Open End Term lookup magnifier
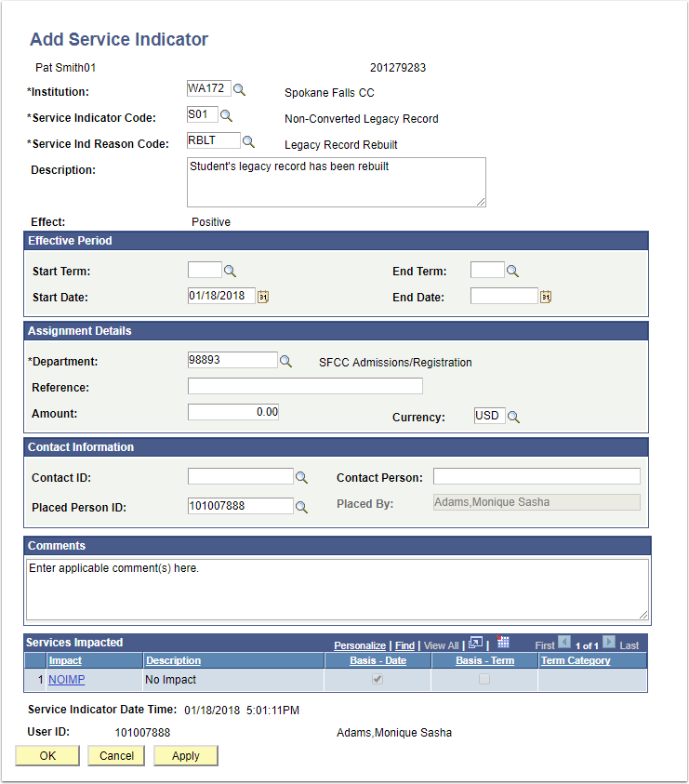689x784 pixels. (512, 271)
